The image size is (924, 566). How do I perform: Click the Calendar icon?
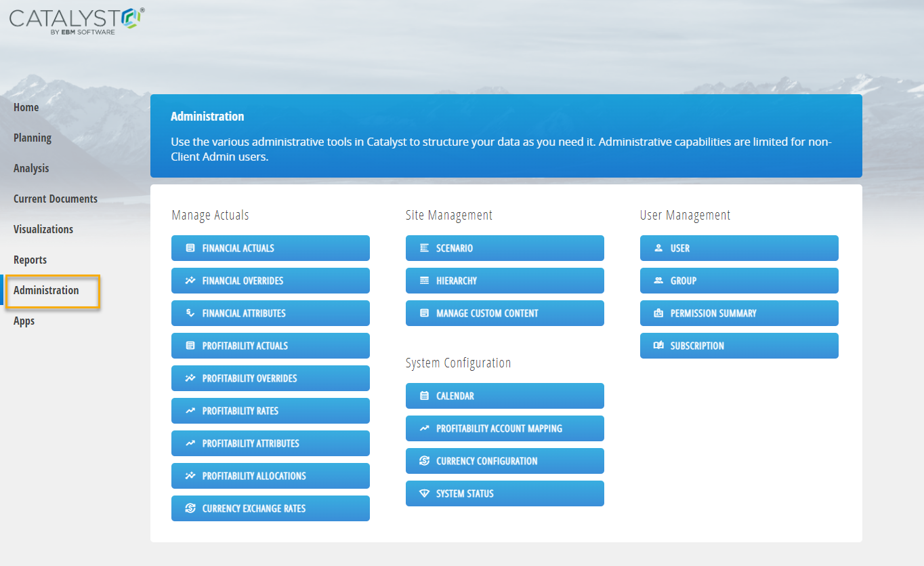pos(425,396)
